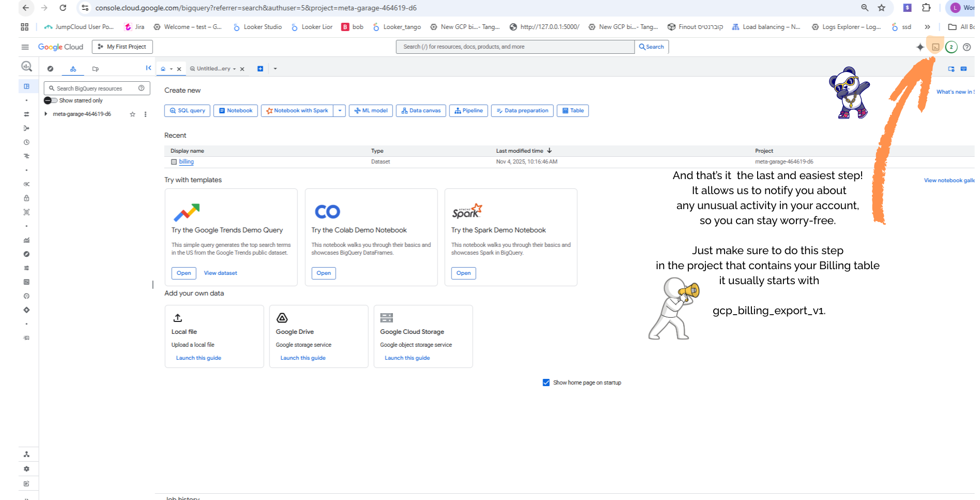Open the Gemini AI assistant sparkle icon
980x500 pixels.
click(x=919, y=47)
